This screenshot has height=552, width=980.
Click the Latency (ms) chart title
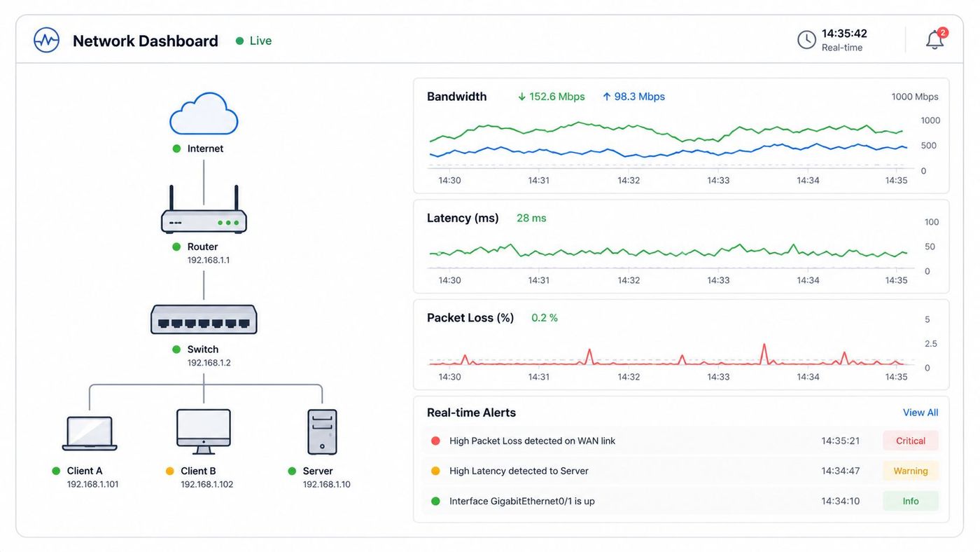[x=463, y=218]
